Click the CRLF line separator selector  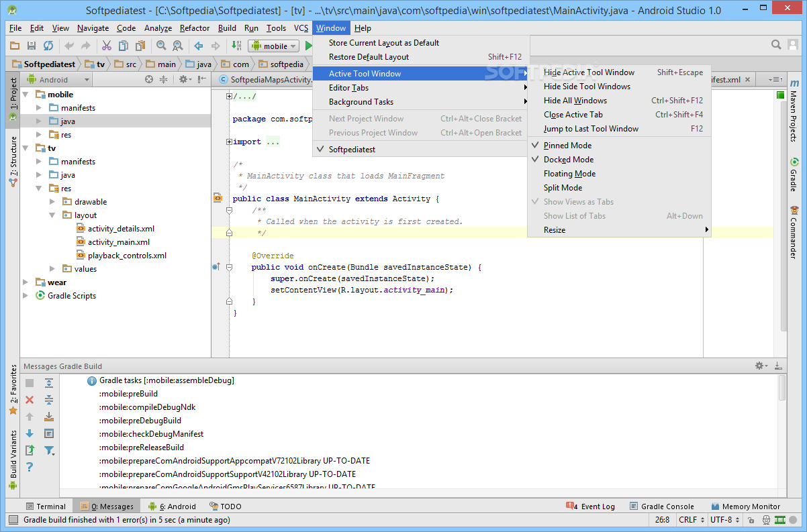(x=691, y=520)
